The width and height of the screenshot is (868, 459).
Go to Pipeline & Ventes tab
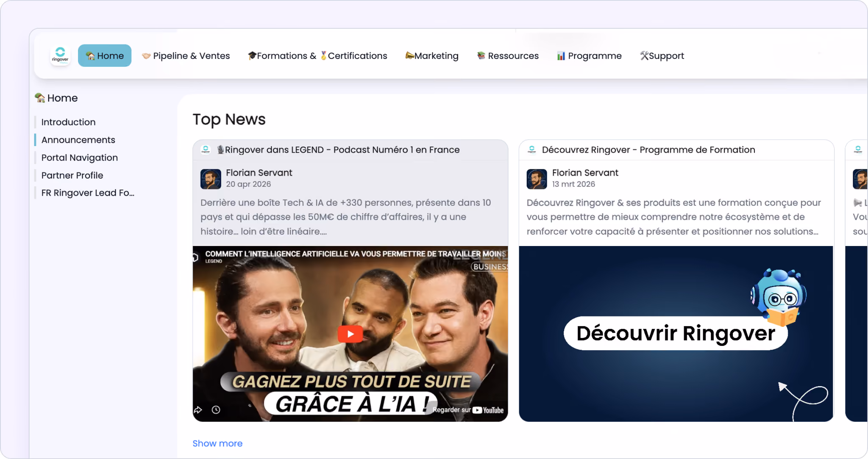click(186, 56)
